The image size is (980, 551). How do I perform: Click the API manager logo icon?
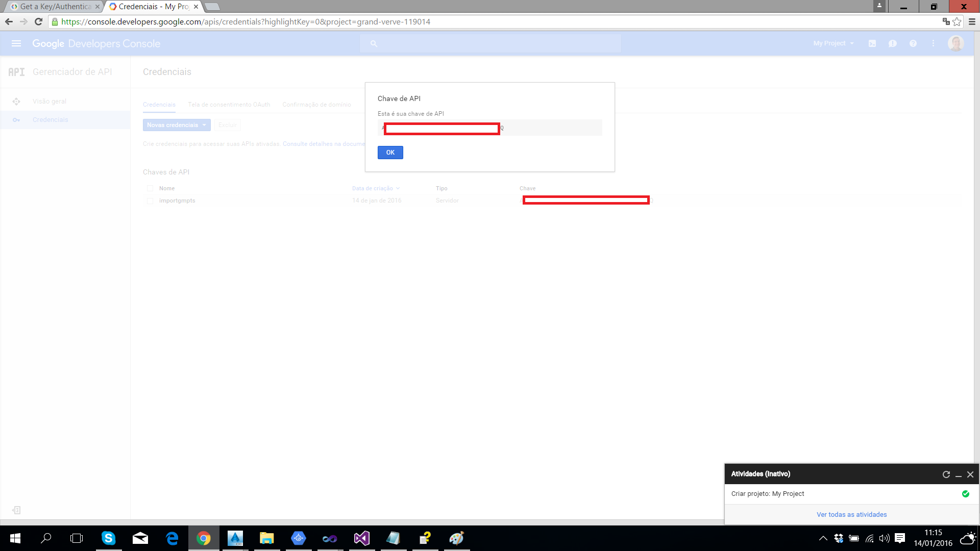16,72
